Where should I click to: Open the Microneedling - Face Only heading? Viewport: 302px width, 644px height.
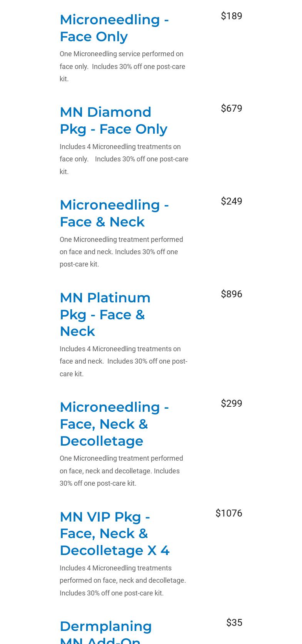pyautogui.click(x=114, y=28)
